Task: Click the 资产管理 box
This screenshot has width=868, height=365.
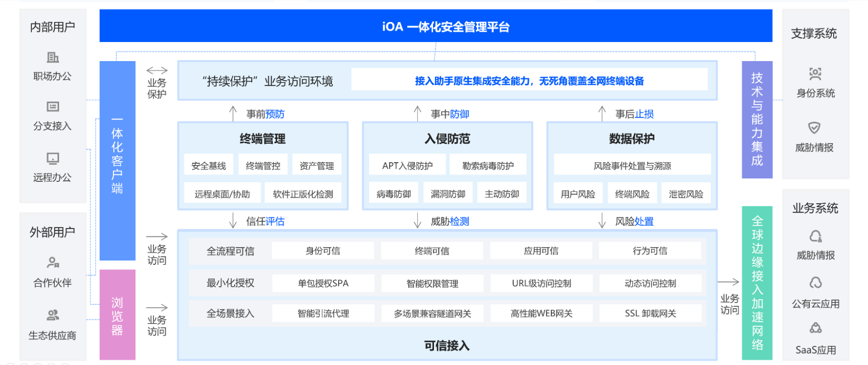Action: (x=317, y=166)
